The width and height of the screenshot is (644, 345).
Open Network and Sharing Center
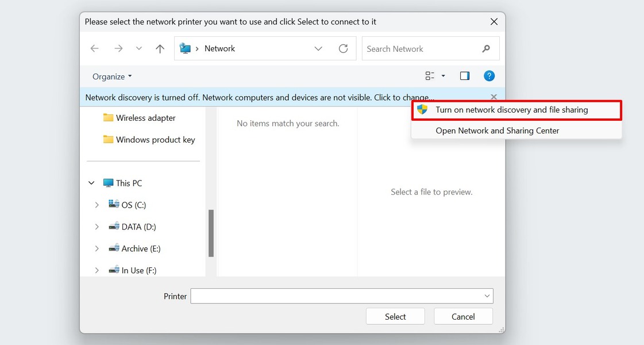pos(497,131)
